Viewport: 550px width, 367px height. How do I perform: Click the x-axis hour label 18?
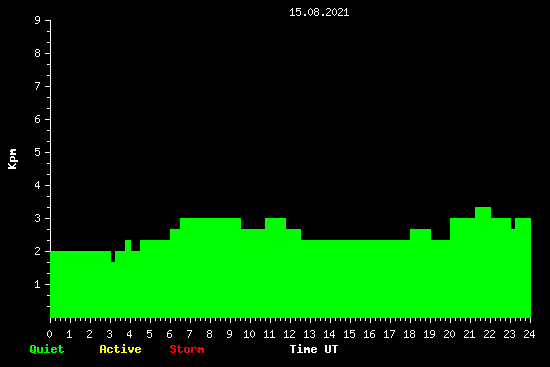coord(409,334)
